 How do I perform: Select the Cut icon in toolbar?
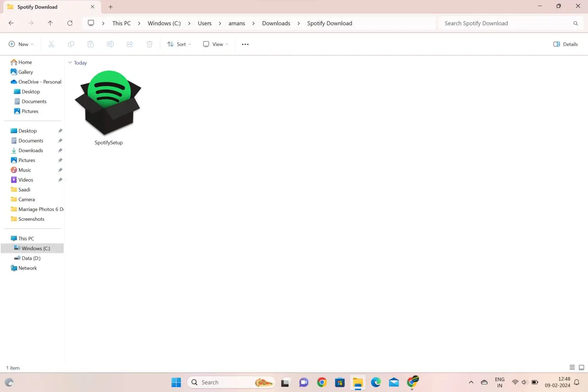(x=51, y=44)
